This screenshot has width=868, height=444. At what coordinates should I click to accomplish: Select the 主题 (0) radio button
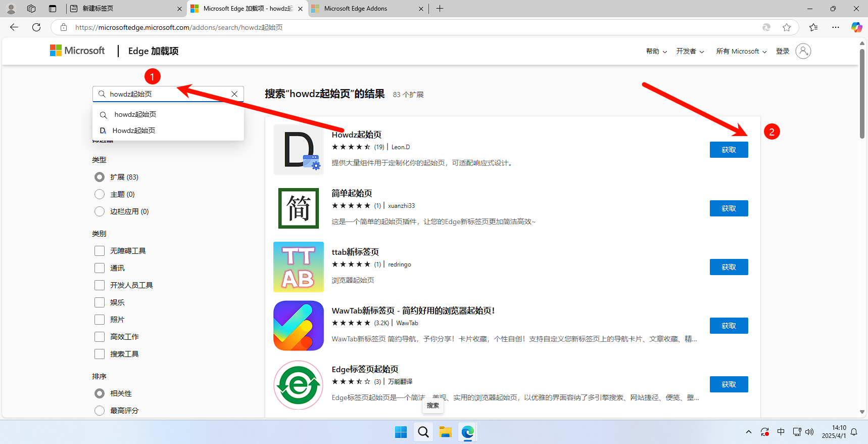tap(100, 194)
